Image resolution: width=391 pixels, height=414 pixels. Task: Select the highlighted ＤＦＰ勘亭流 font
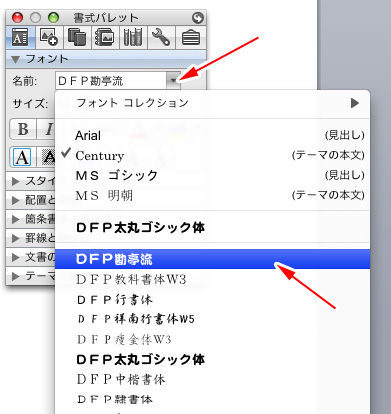pos(212,259)
